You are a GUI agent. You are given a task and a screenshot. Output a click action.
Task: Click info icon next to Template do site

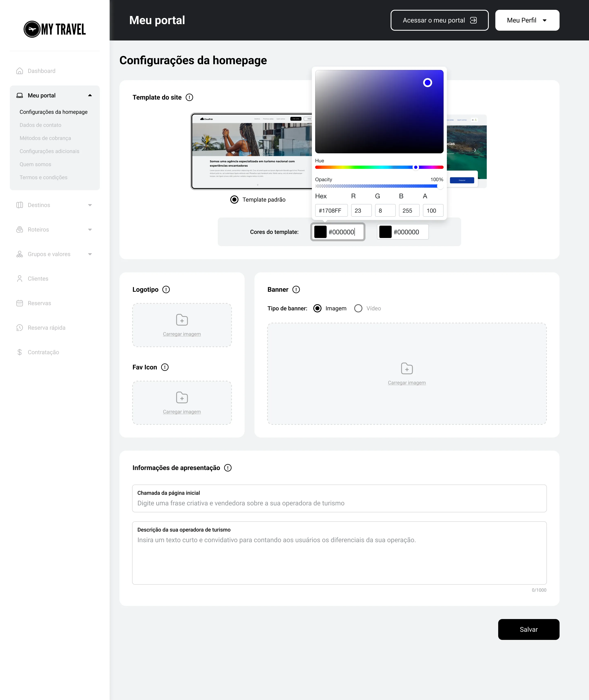click(x=189, y=97)
